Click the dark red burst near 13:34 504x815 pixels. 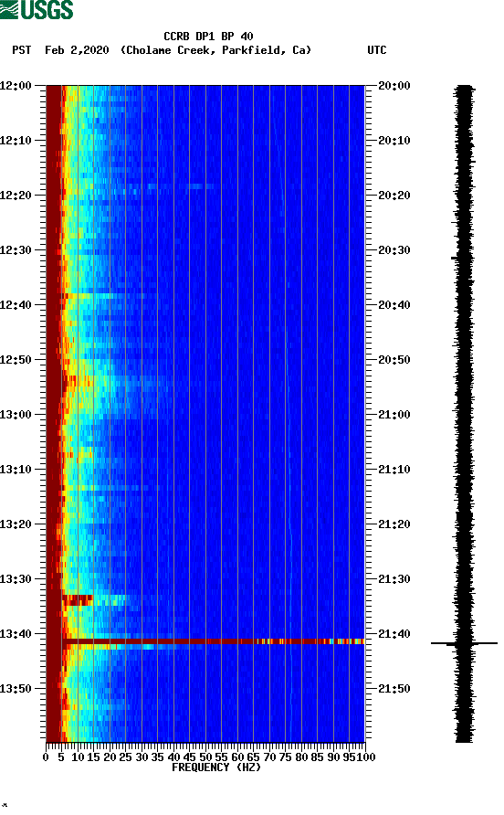[77, 600]
